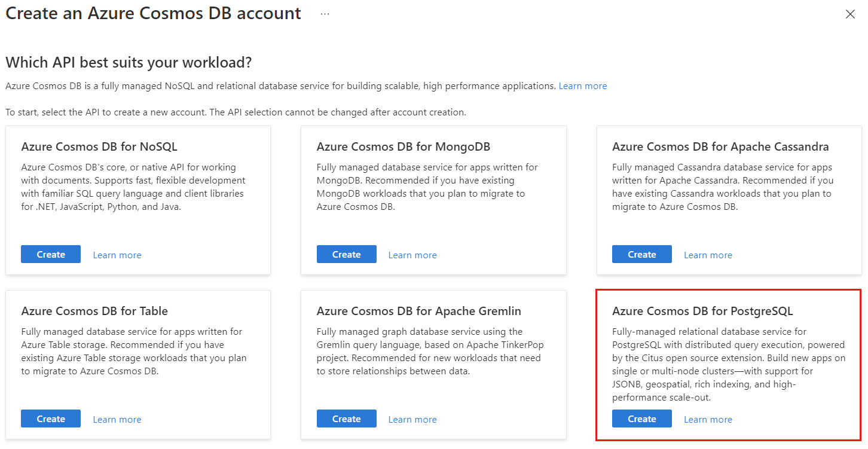Select the 'Azure Cosmos DB for MongoDB' heading

404,146
